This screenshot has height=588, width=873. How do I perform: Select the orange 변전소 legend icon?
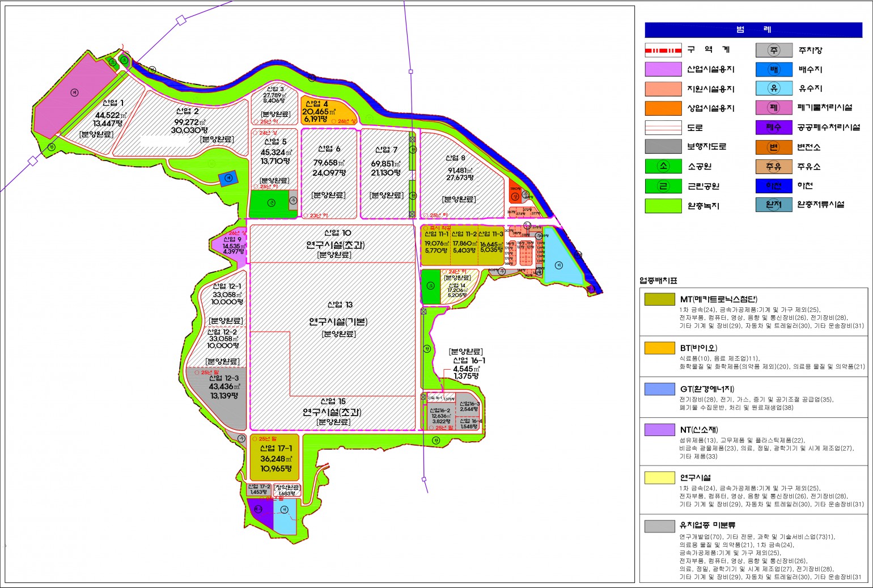click(774, 147)
